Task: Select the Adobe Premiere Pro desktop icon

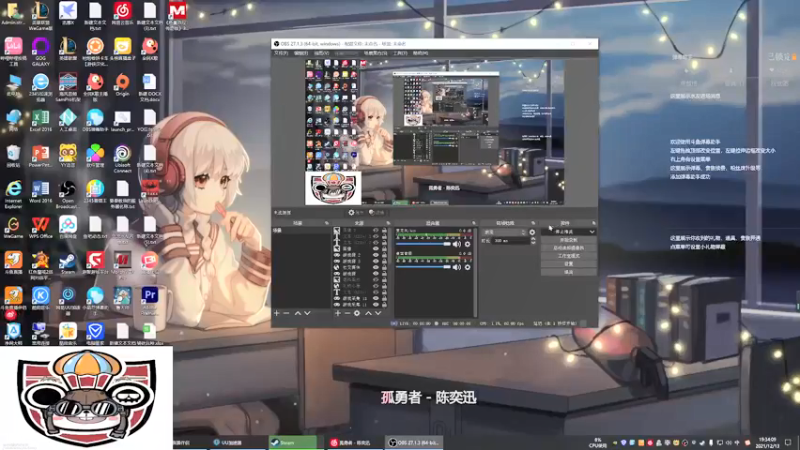Action: 149,300
